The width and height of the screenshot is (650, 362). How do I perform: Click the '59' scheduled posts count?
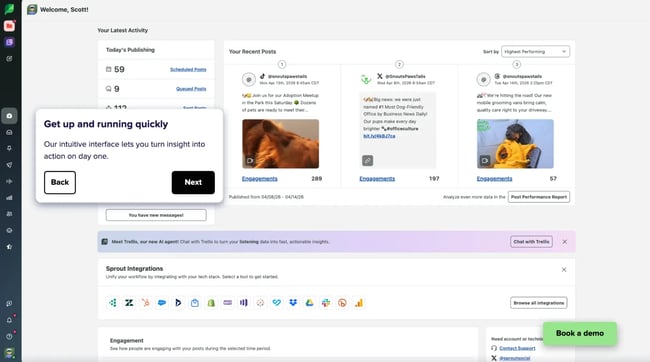119,69
